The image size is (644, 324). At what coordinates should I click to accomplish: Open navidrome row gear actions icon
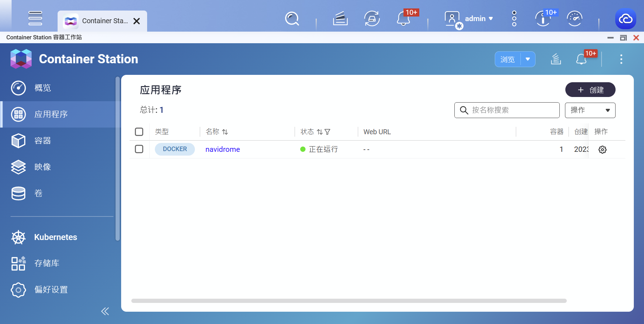click(603, 149)
